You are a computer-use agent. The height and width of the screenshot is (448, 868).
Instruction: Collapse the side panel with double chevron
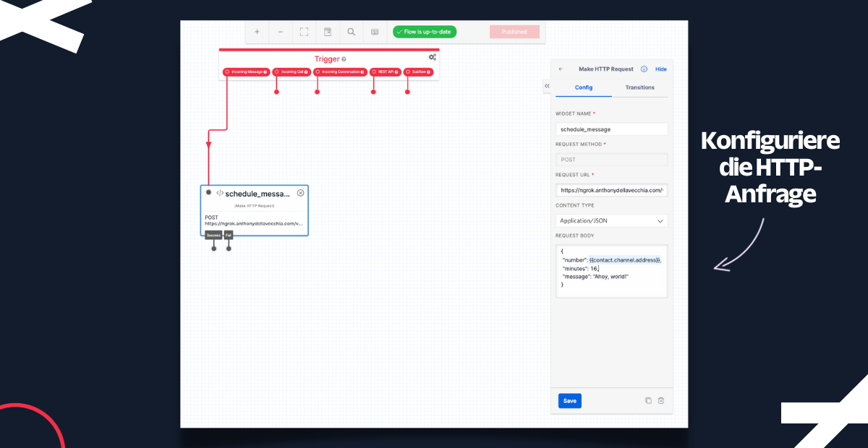point(547,86)
